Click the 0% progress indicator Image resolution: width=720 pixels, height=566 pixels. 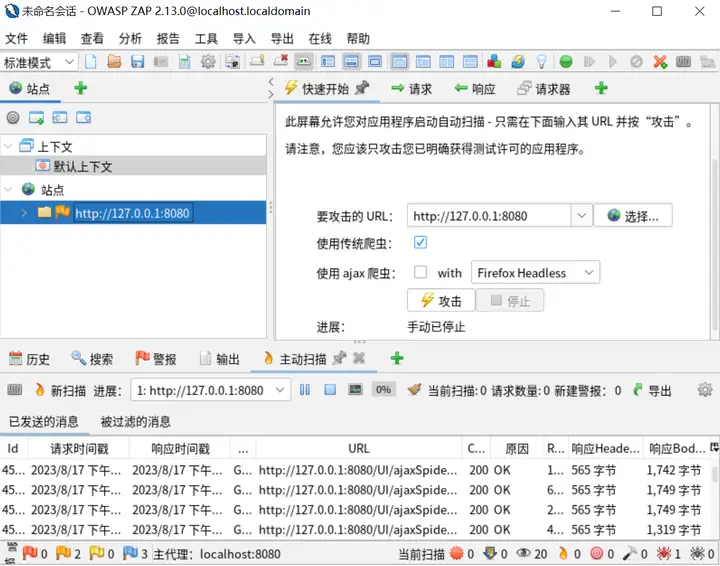click(x=383, y=390)
